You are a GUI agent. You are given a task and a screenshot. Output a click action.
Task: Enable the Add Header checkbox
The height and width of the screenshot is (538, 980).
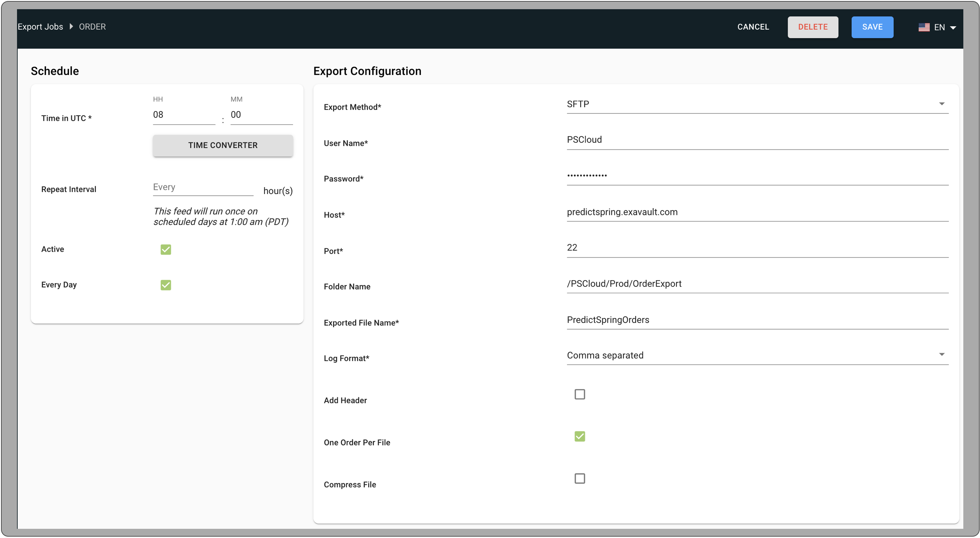coord(579,394)
